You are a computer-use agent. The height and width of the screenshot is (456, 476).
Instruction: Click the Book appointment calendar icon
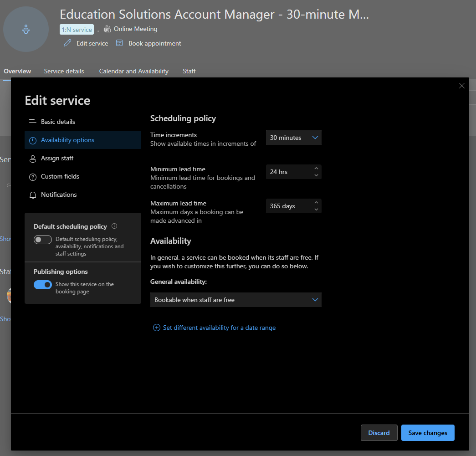(119, 43)
